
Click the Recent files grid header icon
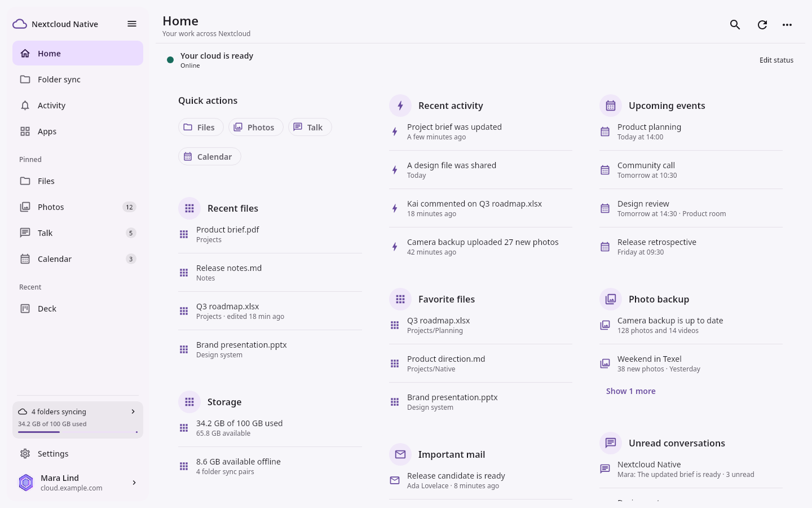coord(189,208)
